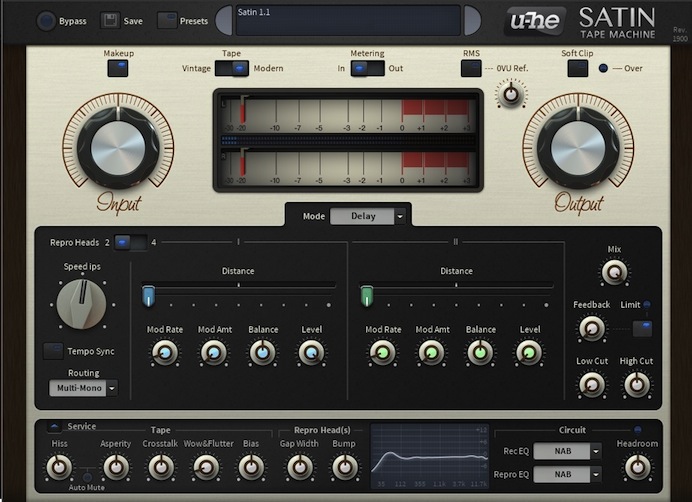
Task: Click the Save floppy disk icon
Action: click(110, 20)
